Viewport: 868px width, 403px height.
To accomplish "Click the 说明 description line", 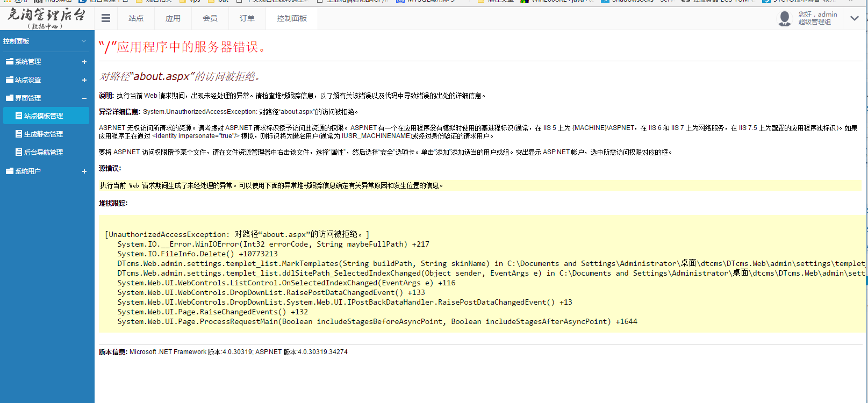I will click(x=293, y=96).
